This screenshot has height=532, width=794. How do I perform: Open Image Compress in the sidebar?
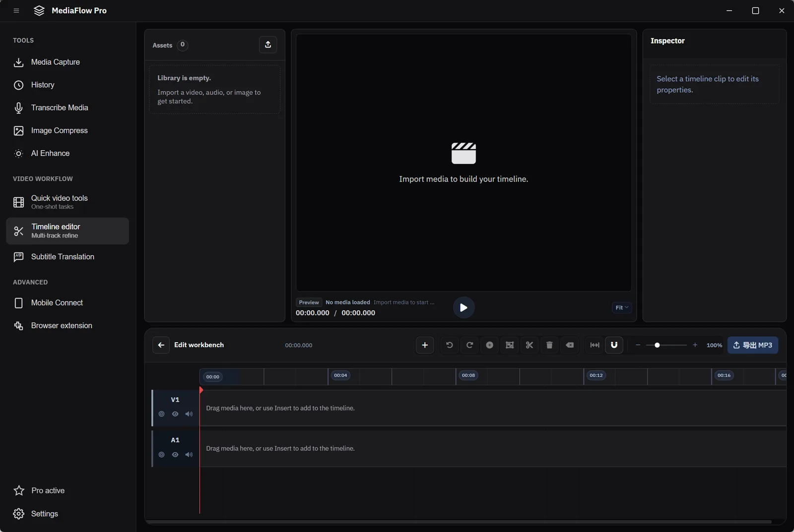click(x=67, y=130)
